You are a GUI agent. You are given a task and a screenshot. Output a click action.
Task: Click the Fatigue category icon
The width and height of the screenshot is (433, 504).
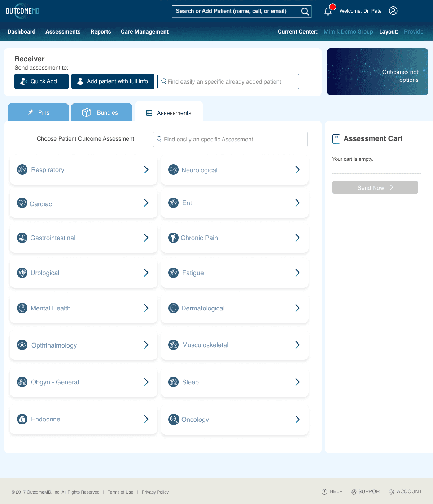click(x=174, y=273)
